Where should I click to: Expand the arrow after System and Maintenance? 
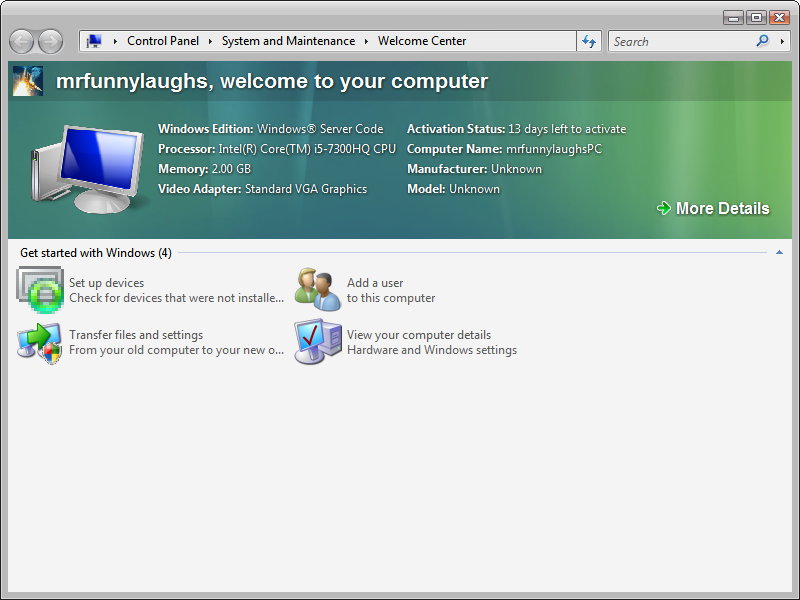tap(366, 41)
